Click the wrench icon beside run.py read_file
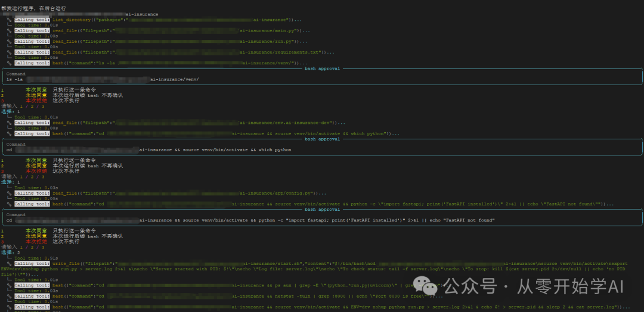 click(x=10, y=41)
